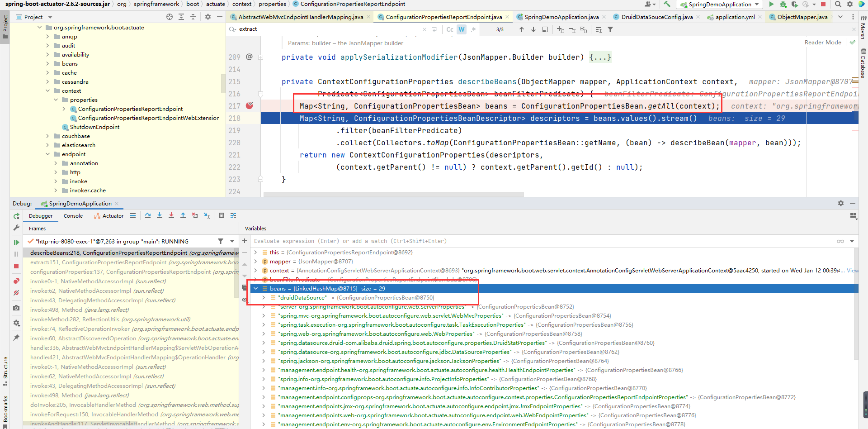Open the Maven tool window
The width and height of the screenshot is (868, 429).
coord(863,28)
